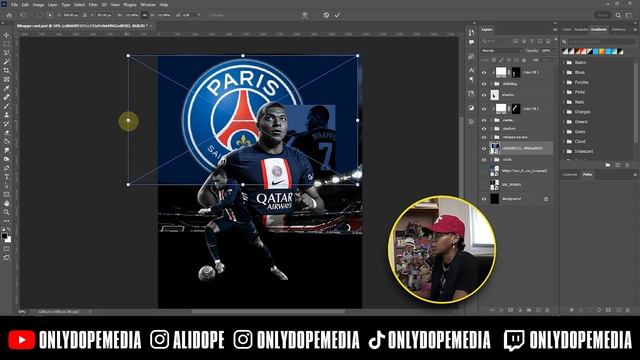Expand the Basics gradient folder
This screenshot has width=640, height=360.
pos(564,62)
